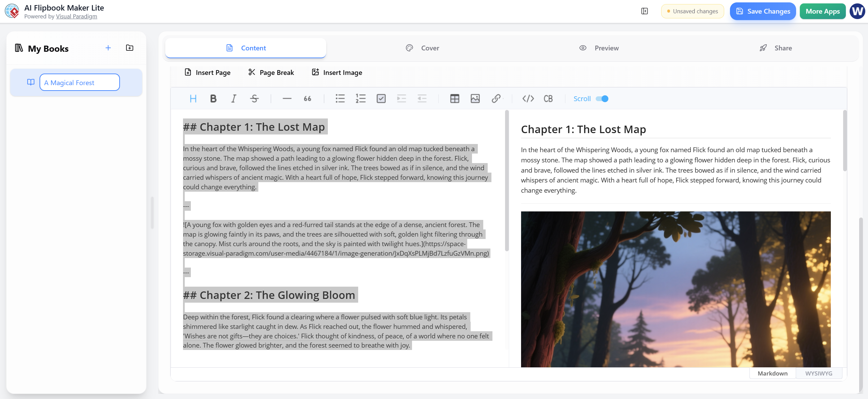Screen dimensions: 868x399
Task: Disable the Scroll sync toggle
Action: (602, 98)
